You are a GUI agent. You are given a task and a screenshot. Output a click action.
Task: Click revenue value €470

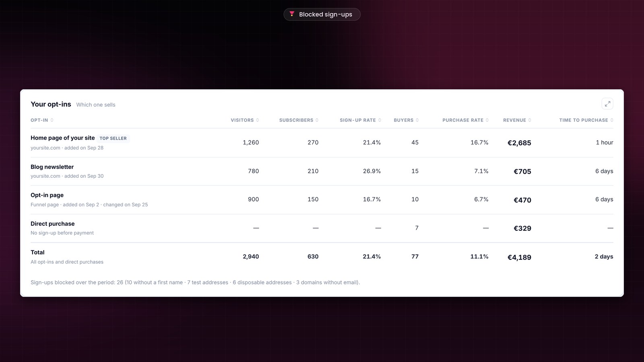(522, 200)
